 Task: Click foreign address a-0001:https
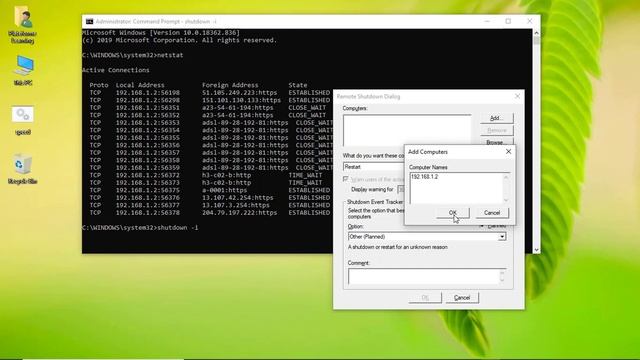224,190
